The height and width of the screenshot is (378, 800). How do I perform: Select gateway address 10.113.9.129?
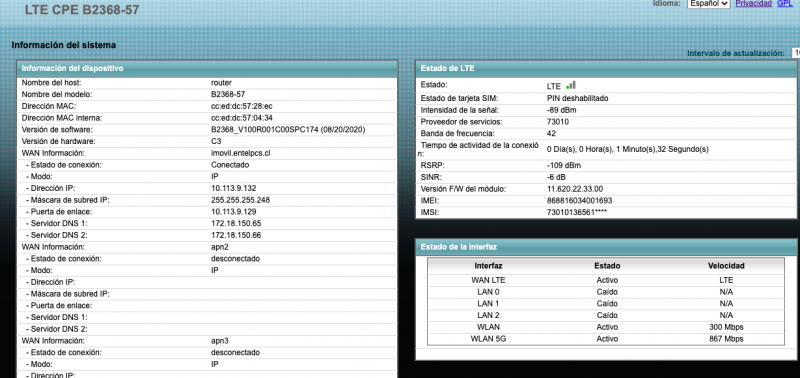[234, 212]
